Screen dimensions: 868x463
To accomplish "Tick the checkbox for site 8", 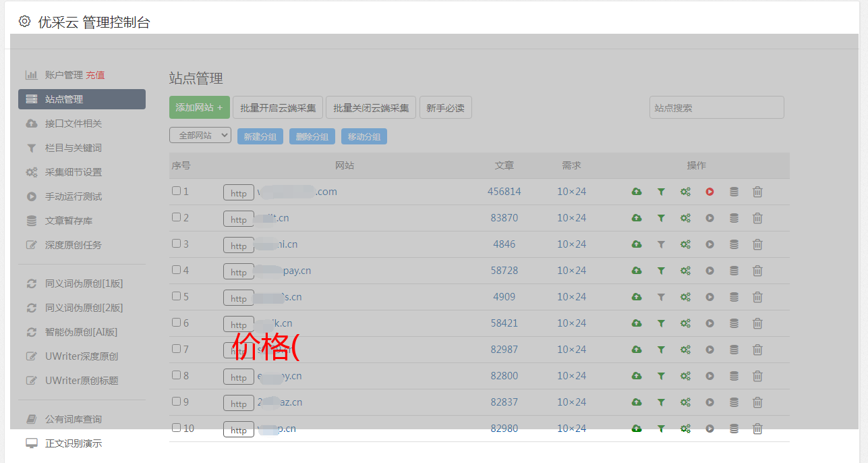I will click(x=176, y=375).
